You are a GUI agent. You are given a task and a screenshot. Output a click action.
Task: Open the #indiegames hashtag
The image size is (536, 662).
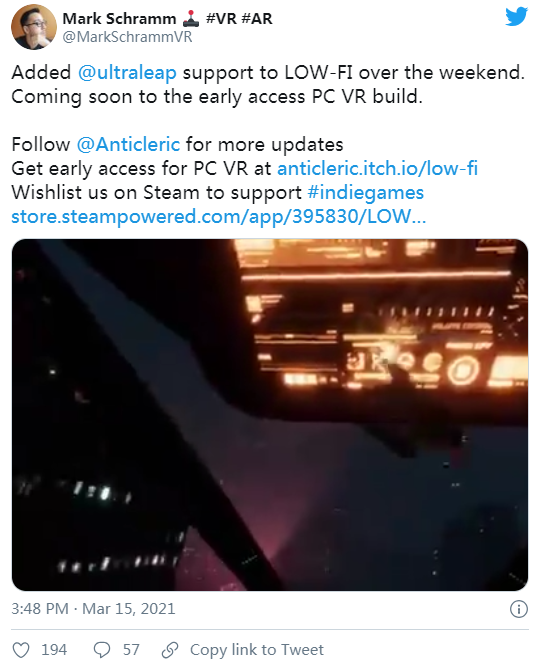(x=365, y=193)
